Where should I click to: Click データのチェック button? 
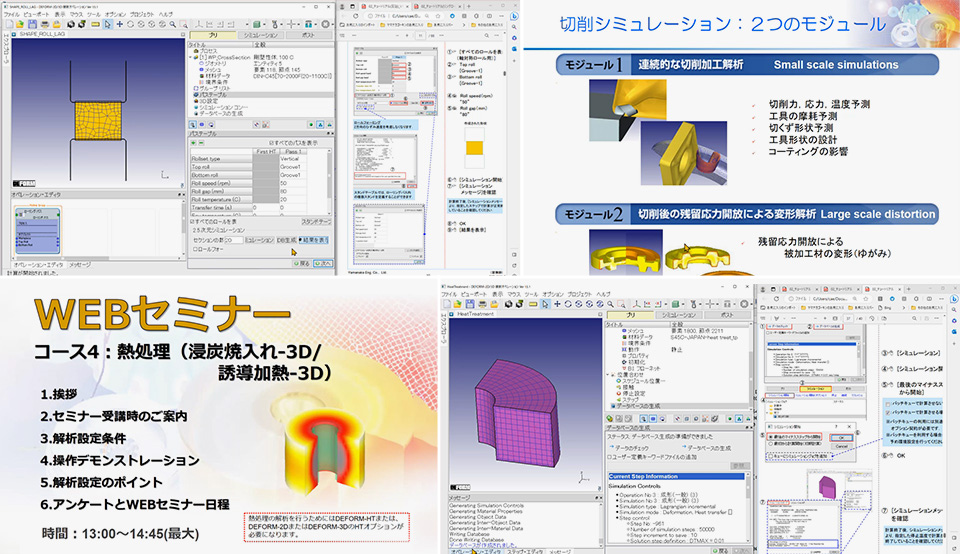pos(629,448)
